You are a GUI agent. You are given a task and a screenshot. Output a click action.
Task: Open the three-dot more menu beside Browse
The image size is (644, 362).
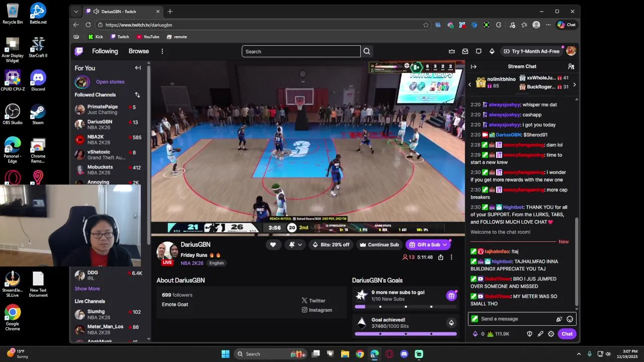click(x=162, y=51)
